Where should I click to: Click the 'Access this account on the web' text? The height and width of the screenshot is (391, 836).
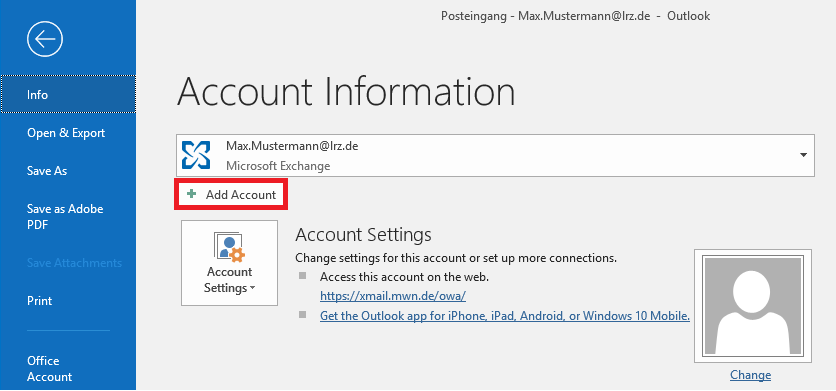(x=404, y=277)
